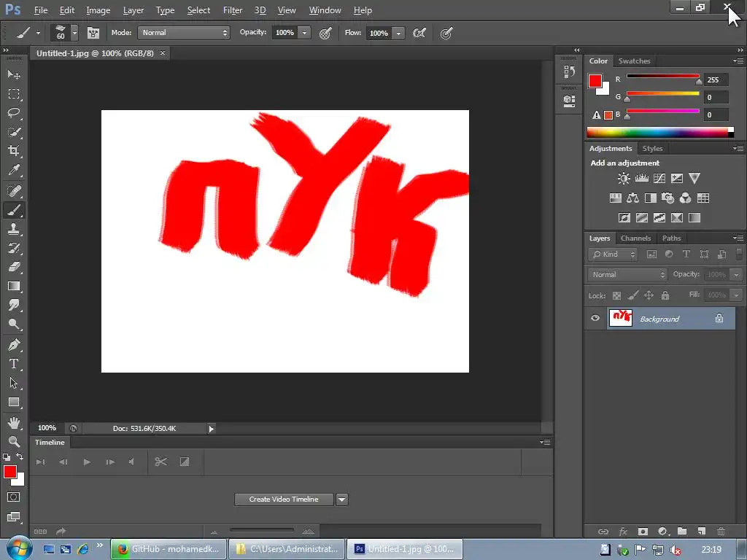Open the timeline type dropdown arrow
Viewport: 747px width, 560px height.
[x=342, y=499]
